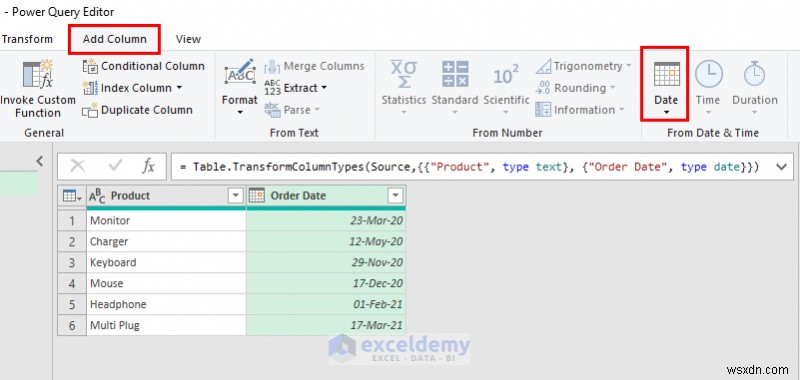
Task: Expand the formula bar with the chevron
Action: click(x=781, y=167)
